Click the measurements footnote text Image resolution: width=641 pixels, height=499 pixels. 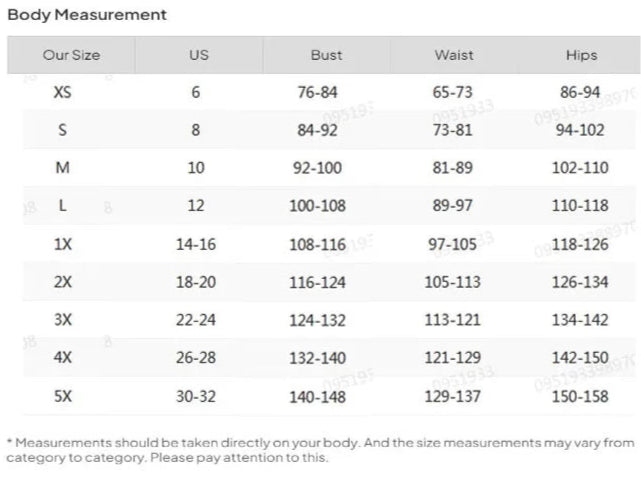320,450
